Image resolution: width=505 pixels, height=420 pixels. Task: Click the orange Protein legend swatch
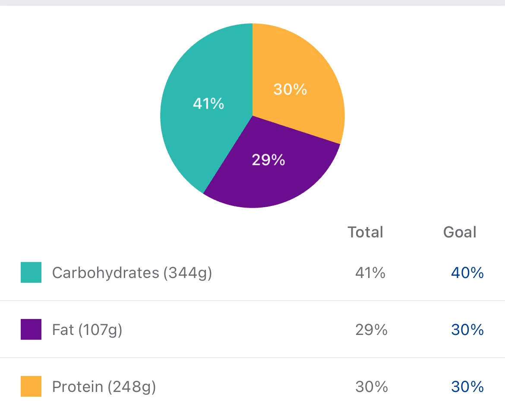(31, 386)
